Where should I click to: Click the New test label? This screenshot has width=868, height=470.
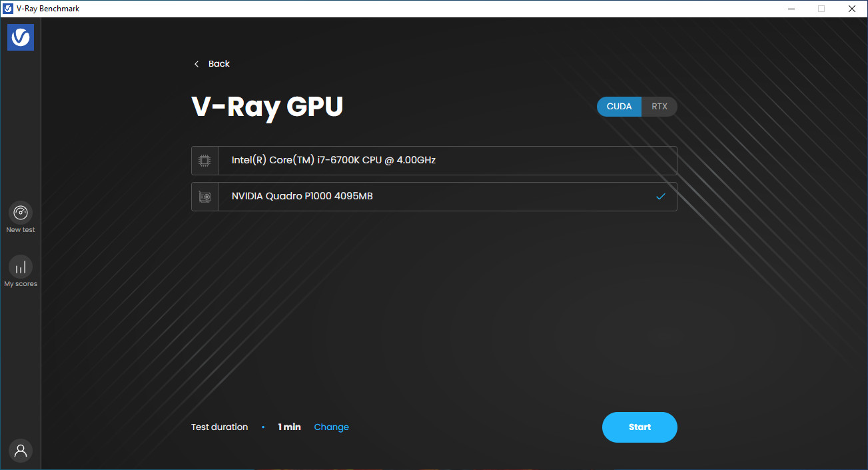point(21,230)
